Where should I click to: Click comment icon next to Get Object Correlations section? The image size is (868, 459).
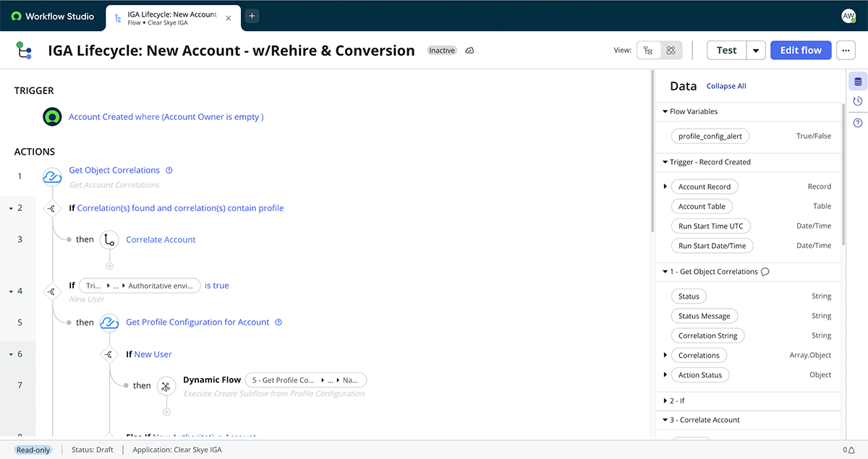(765, 272)
